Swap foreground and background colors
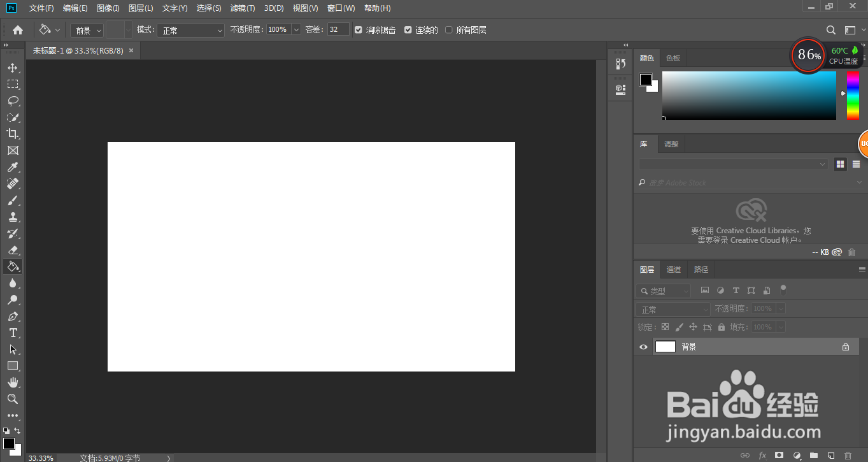The image size is (868, 462). (x=18, y=431)
